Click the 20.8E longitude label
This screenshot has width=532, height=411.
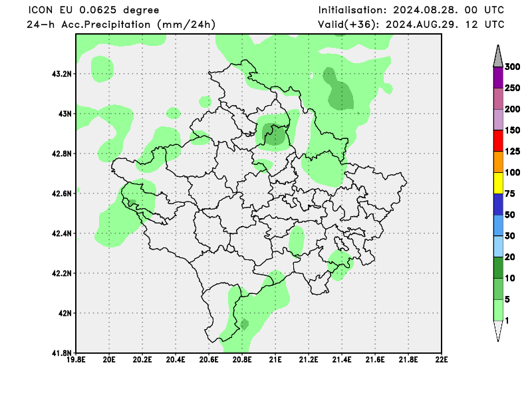coord(242,359)
